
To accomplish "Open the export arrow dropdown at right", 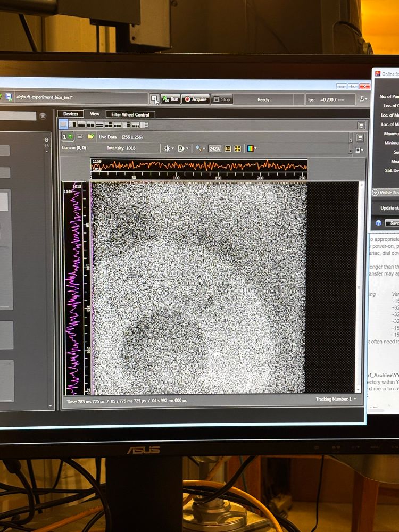I will point(359,149).
